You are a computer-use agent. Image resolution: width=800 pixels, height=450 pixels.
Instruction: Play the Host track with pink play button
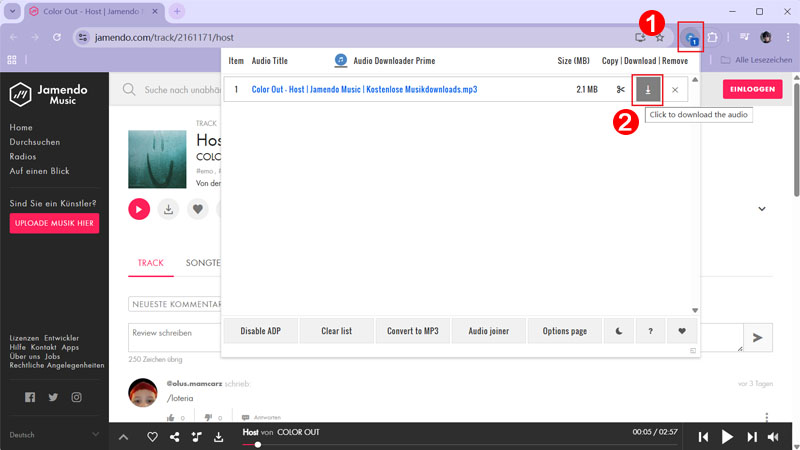pyautogui.click(x=139, y=209)
